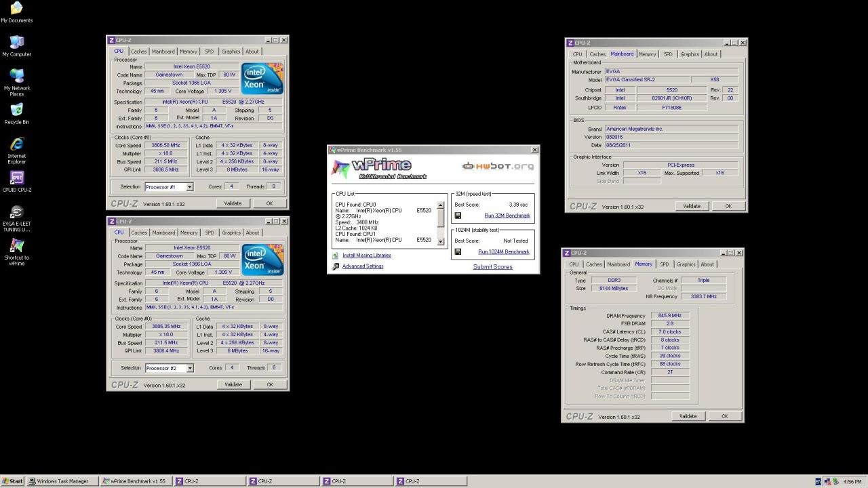The image size is (868, 488).
Task: Open the EVGA E-LEET Tuning Utility icon
Action: point(16,218)
